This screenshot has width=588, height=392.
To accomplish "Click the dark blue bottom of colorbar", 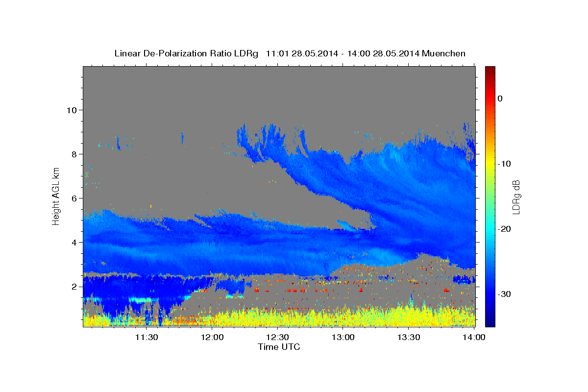I will point(490,322).
